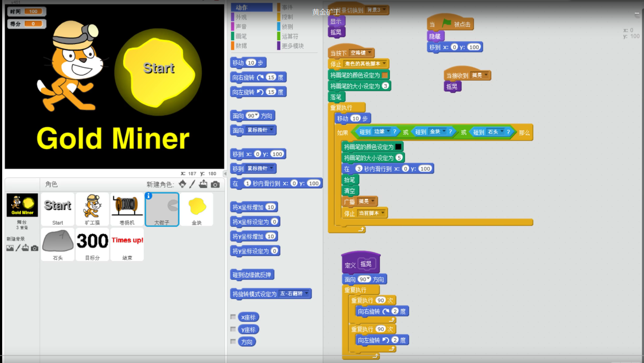
Task: Open the 左-右翻转 rotation style dropdown
Action: click(306, 293)
